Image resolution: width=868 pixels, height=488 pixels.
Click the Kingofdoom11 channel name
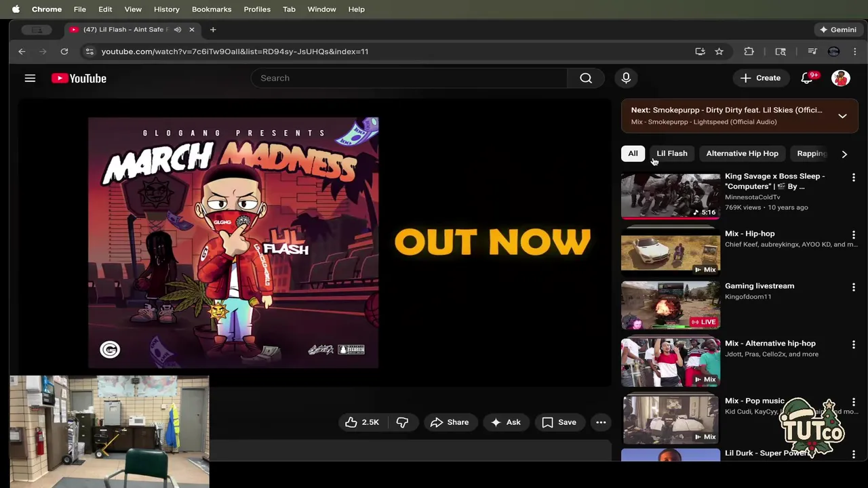[x=748, y=297]
